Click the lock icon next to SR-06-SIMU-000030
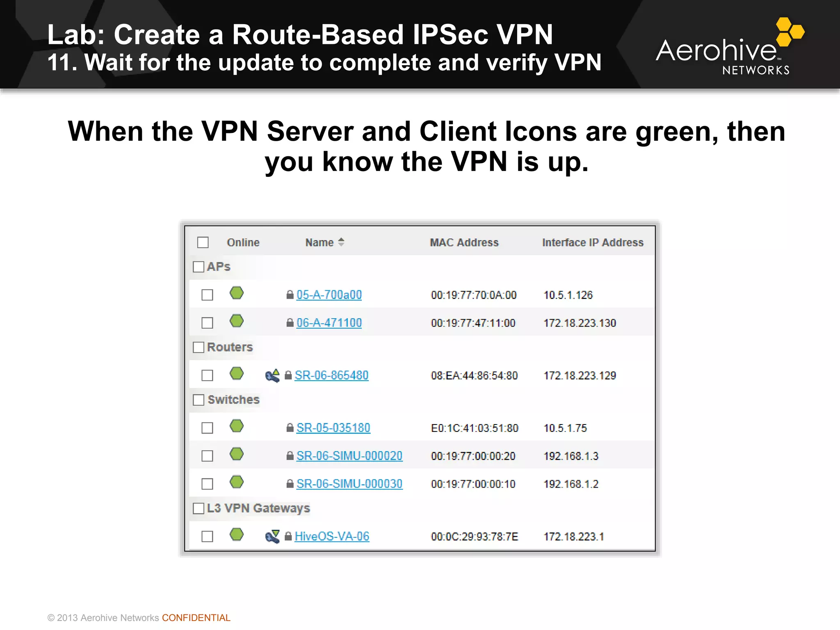 290,484
